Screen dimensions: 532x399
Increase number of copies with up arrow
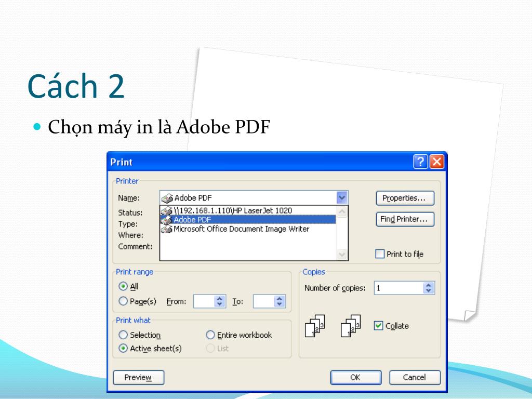(429, 285)
